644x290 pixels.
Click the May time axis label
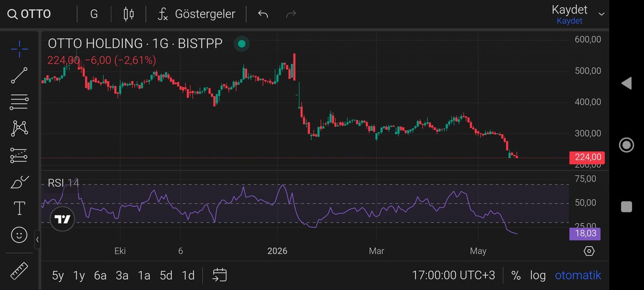(478, 251)
